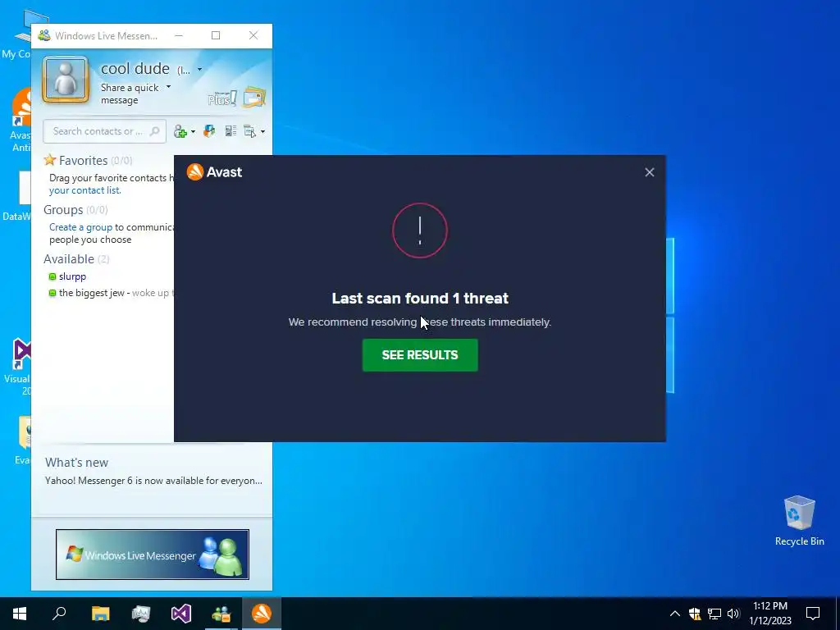Screen dimensions: 840x630
Task: Click the star icon beside Favorites
Action: click(50, 160)
